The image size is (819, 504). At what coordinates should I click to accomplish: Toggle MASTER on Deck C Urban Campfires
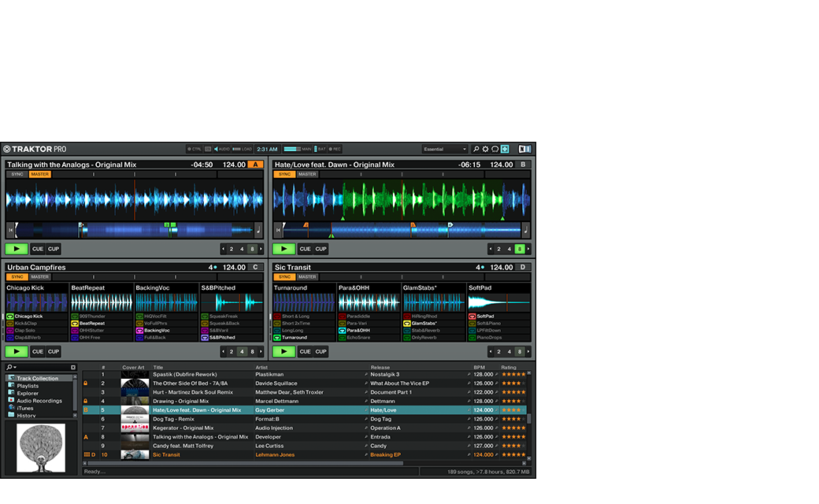[39, 277]
